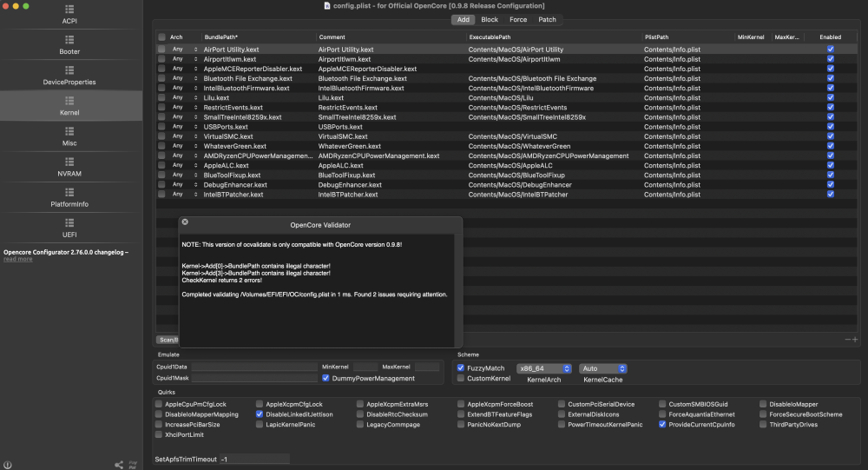This screenshot has height=470, width=868.
Task: Disable the Enabled checkbox for VirtualSMC.kext
Action: pos(831,136)
